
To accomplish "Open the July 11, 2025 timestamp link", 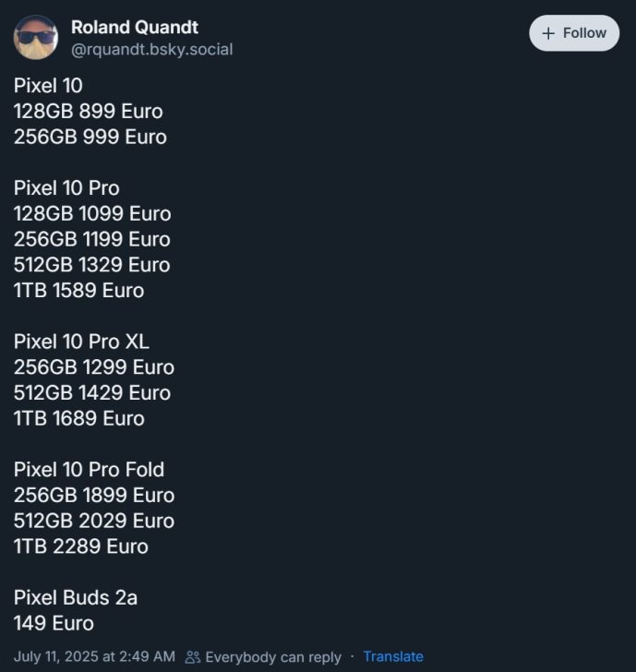I will (94, 656).
